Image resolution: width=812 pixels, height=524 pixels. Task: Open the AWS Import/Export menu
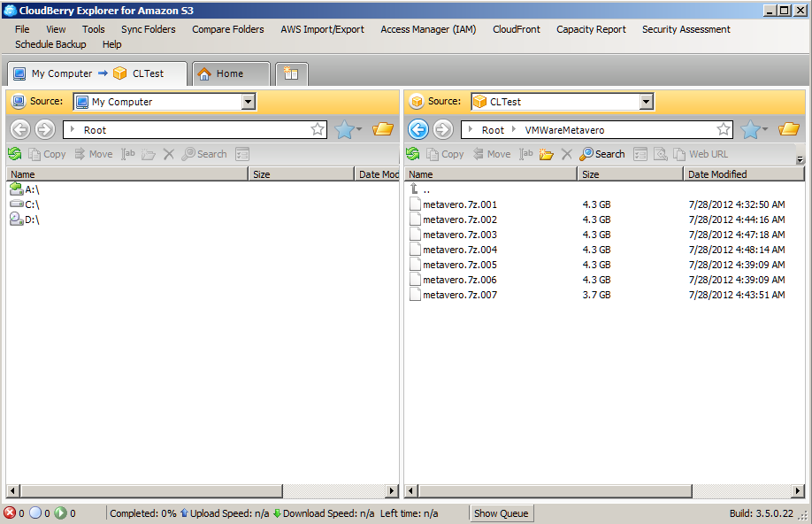tap(322, 29)
